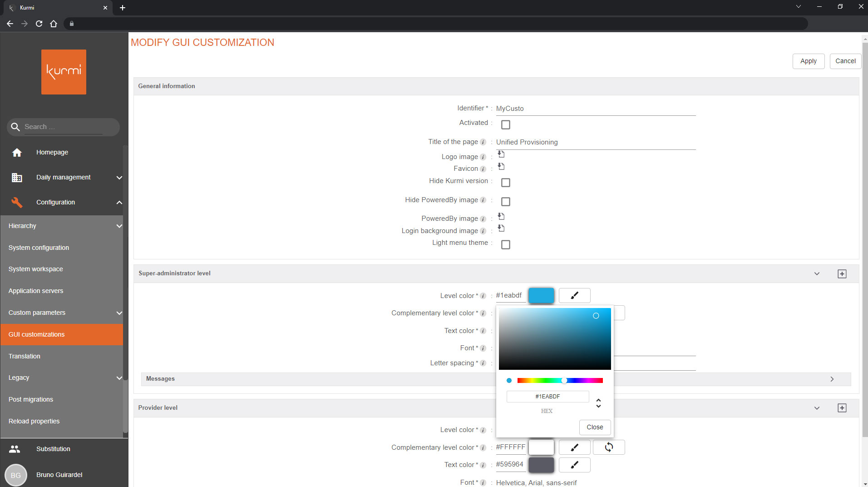Click the Daily management building icon
Viewport: 868px width, 487px height.
click(x=17, y=177)
